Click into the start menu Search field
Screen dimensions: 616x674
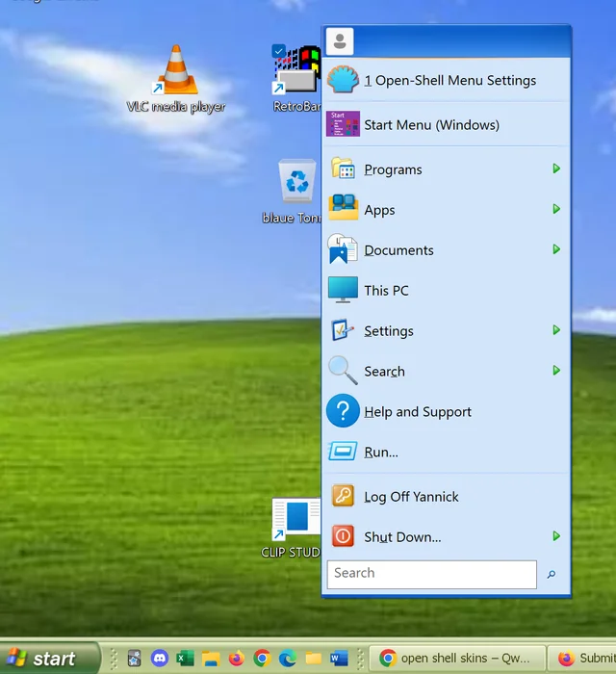432,574
